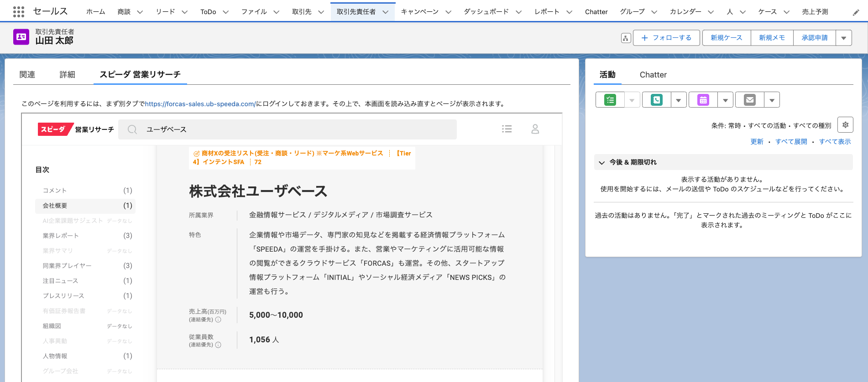
Task: Click the 新規メモ button
Action: pyautogui.click(x=772, y=38)
